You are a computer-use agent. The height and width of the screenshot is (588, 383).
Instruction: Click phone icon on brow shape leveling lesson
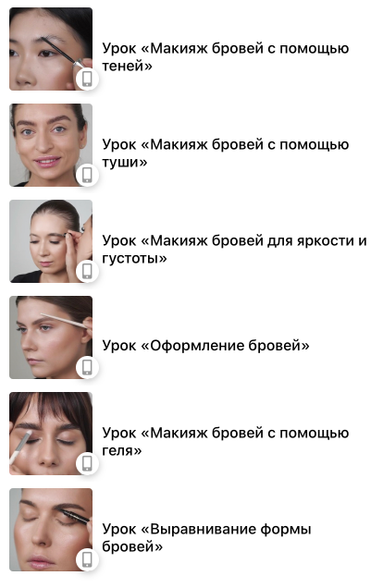(x=87, y=559)
